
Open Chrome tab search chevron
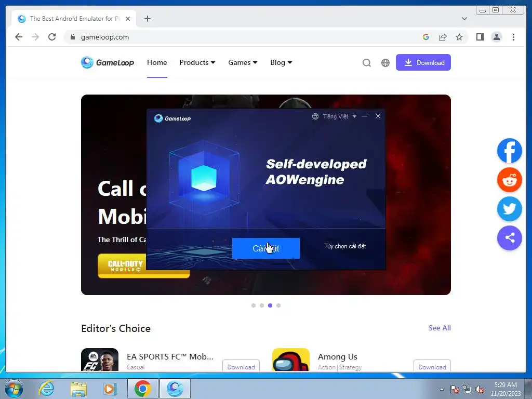(464, 19)
